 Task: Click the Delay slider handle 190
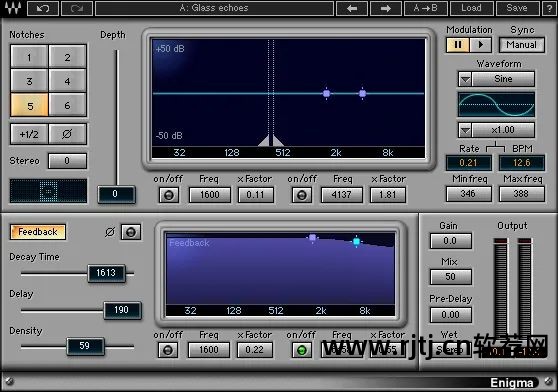[x=122, y=310]
